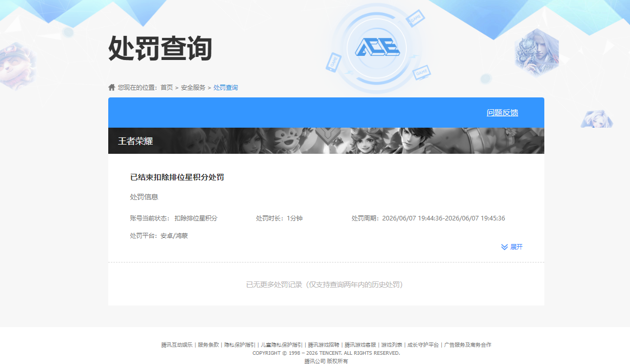Viewport: 630px width, 364px height.
Task: Open 安全服务 breadcrumb link
Action: pyautogui.click(x=193, y=88)
